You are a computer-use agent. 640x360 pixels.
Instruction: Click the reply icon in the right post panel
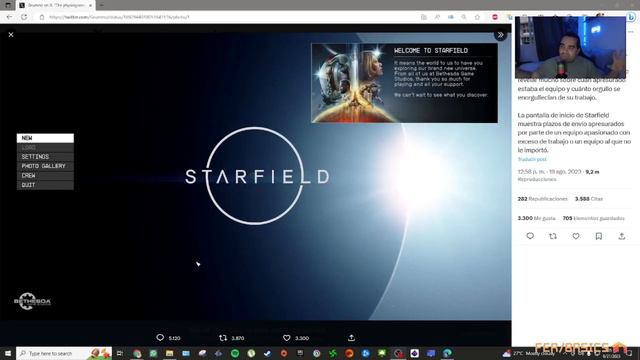(530, 236)
